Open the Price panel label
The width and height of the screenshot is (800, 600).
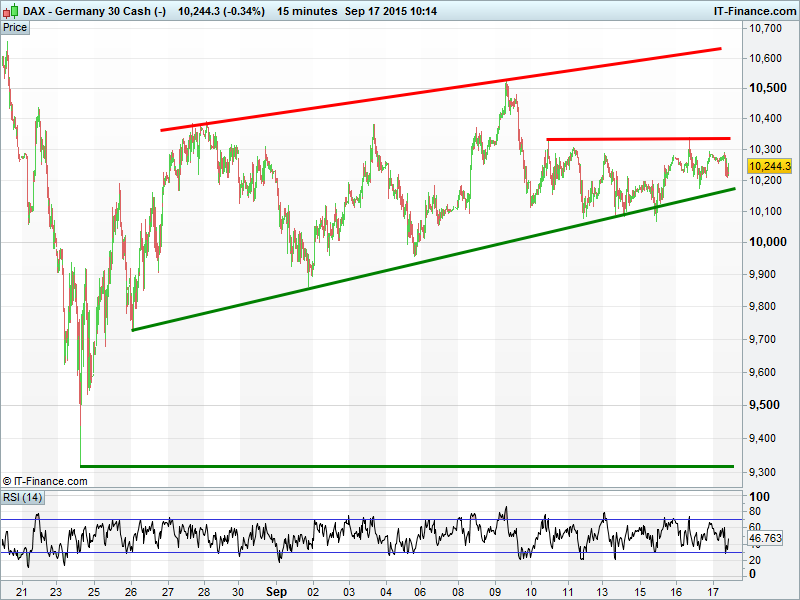click(x=15, y=28)
